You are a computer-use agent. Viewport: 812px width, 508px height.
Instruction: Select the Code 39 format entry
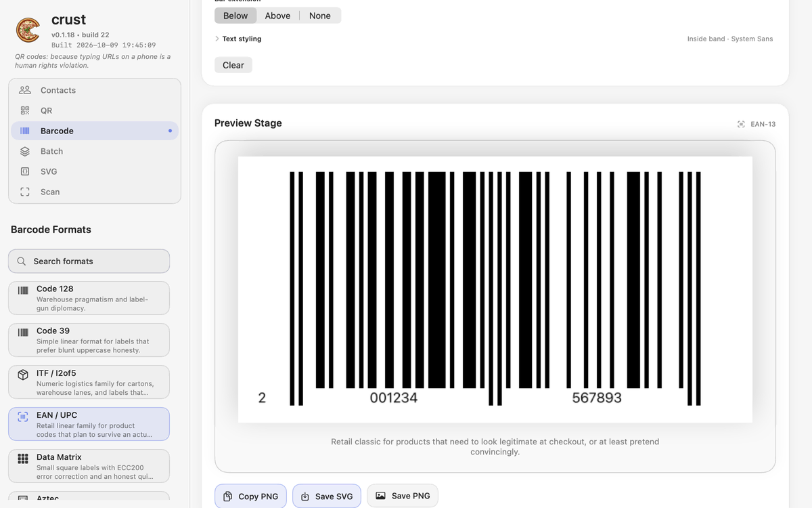click(x=89, y=340)
